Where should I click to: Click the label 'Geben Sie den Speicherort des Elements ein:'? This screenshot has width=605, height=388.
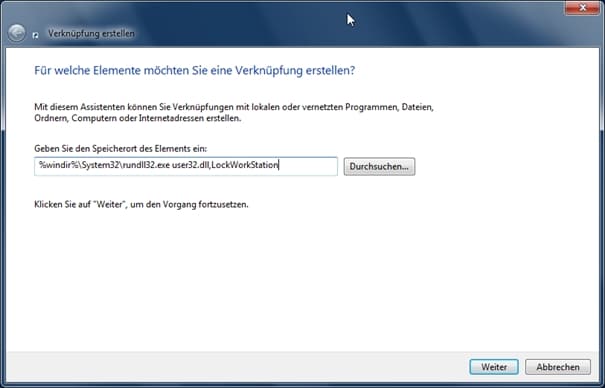pos(120,148)
